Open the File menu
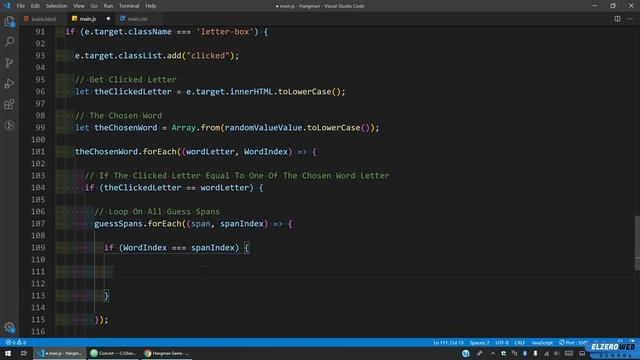The width and height of the screenshot is (640, 360). [x=20, y=6]
